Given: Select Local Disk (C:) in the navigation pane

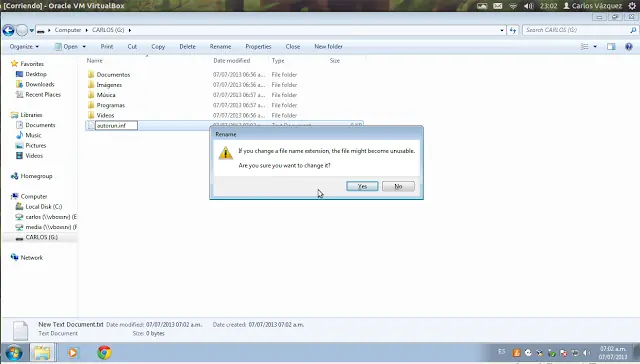Looking at the screenshot, I should click(x=44, y=207).
